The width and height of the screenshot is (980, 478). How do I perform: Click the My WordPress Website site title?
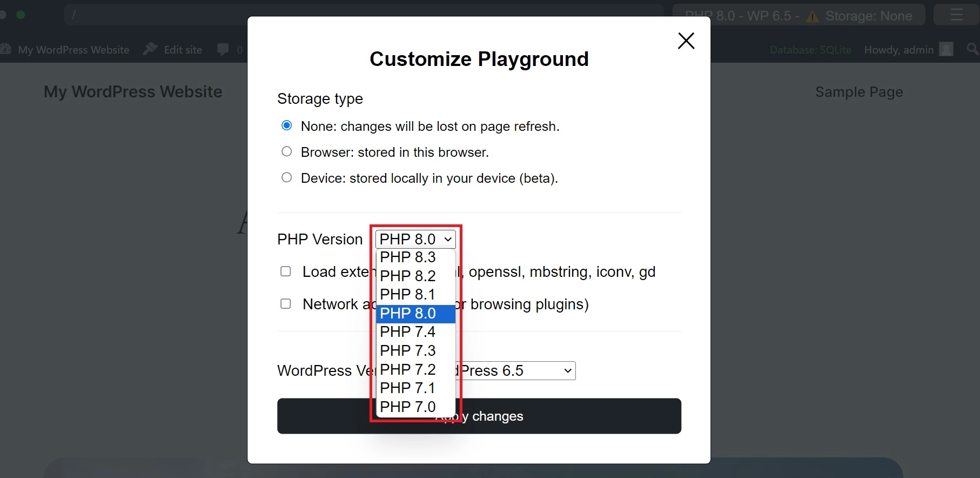[133, 92]
